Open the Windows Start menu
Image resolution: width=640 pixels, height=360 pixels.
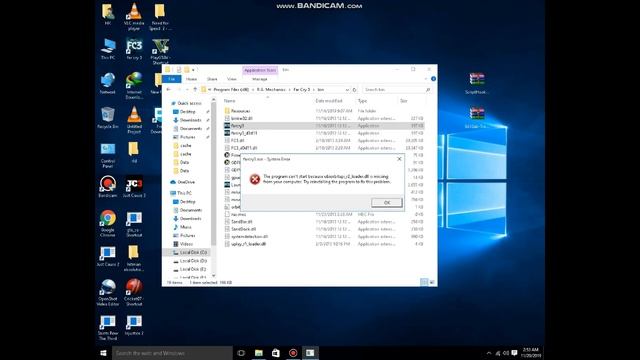(103, 353)
